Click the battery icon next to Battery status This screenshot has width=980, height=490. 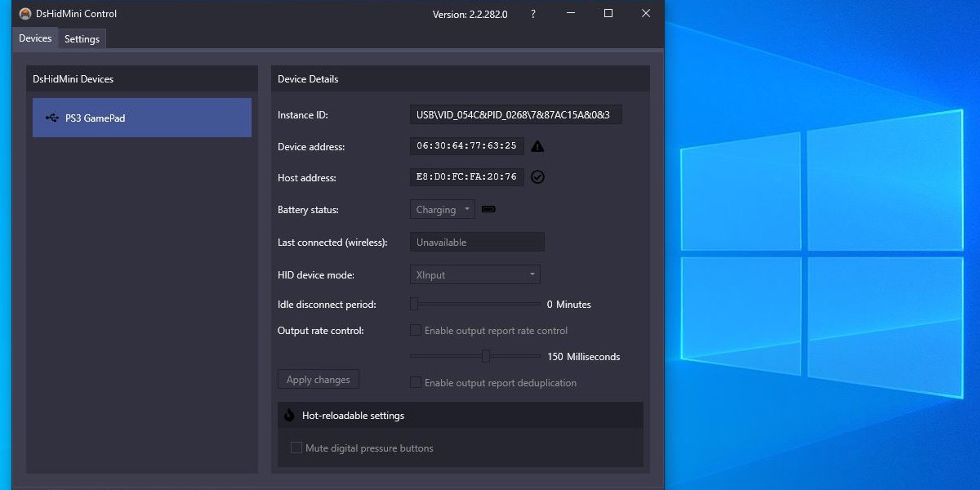(488, 209)
